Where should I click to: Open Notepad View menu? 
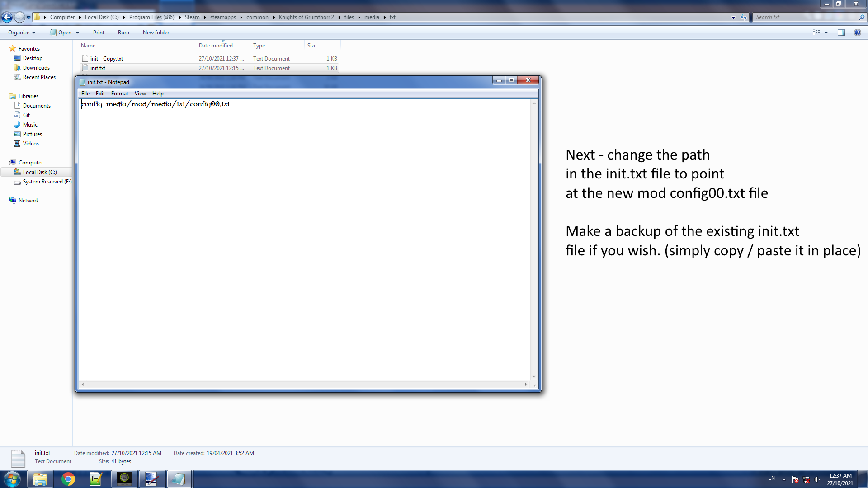click(140, 94)
